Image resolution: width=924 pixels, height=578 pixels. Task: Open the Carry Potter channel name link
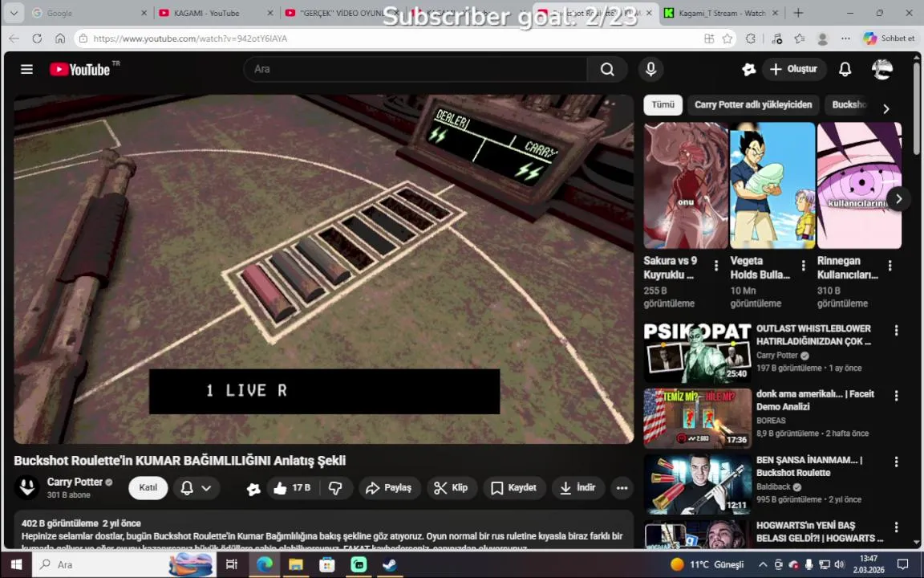coord(75,482)
